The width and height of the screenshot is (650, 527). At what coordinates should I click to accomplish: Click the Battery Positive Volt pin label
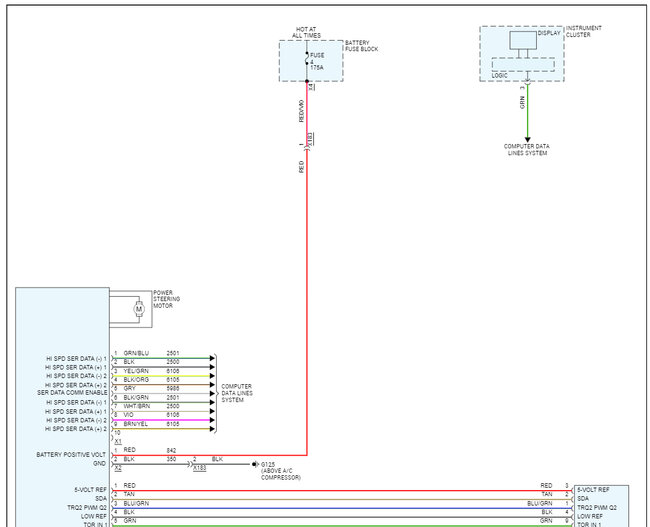click(71, 455)
